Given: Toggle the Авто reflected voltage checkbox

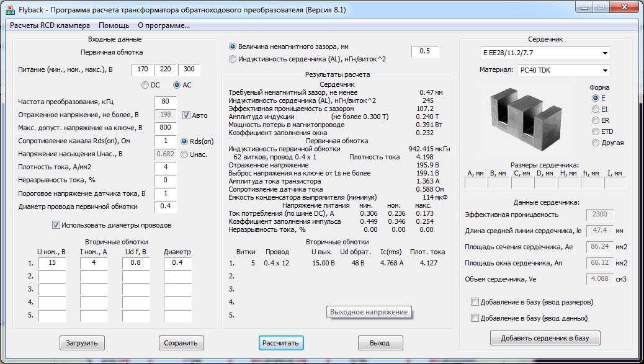Looking at the screenshot, I should pyautogui.click(x=187, y=115).
